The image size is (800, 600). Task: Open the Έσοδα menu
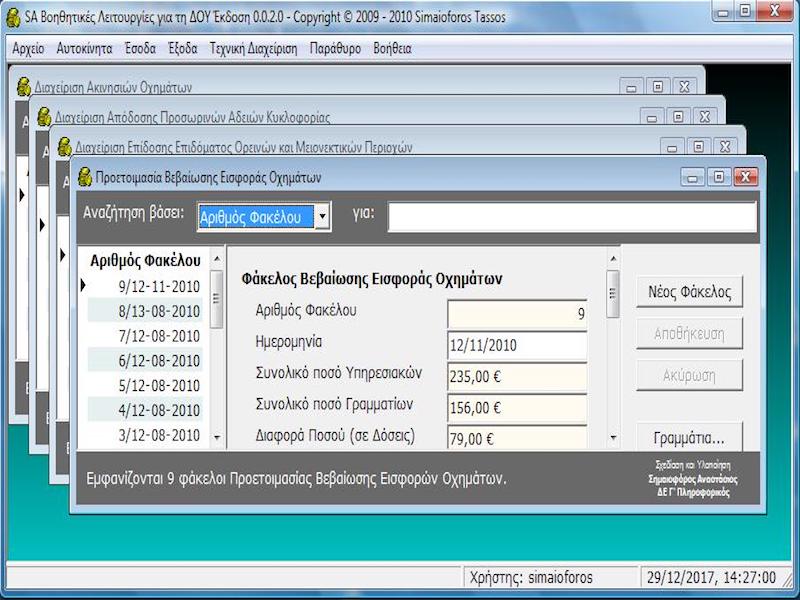click(x=140, y=49)
